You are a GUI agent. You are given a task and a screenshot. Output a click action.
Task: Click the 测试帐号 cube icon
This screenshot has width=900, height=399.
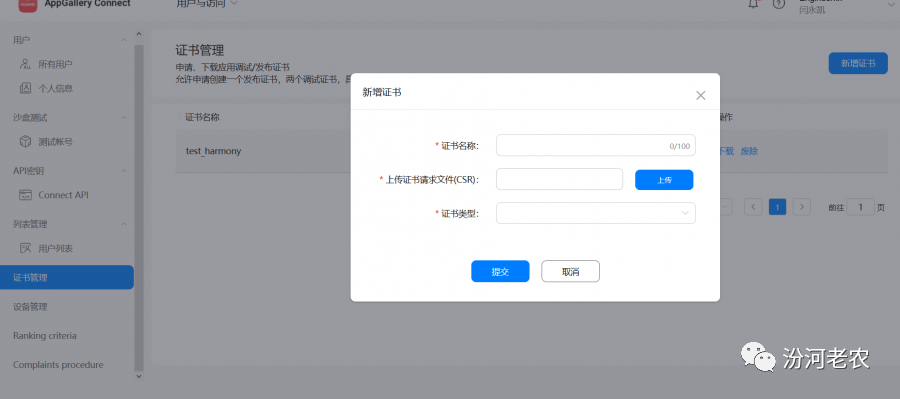point(25,141)
